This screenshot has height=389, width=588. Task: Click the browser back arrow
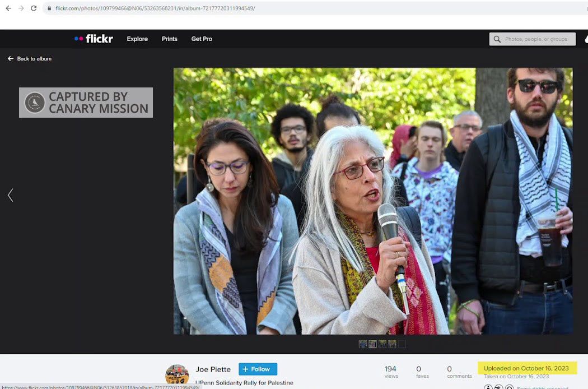pyautogui.click(x=8, y=8)
